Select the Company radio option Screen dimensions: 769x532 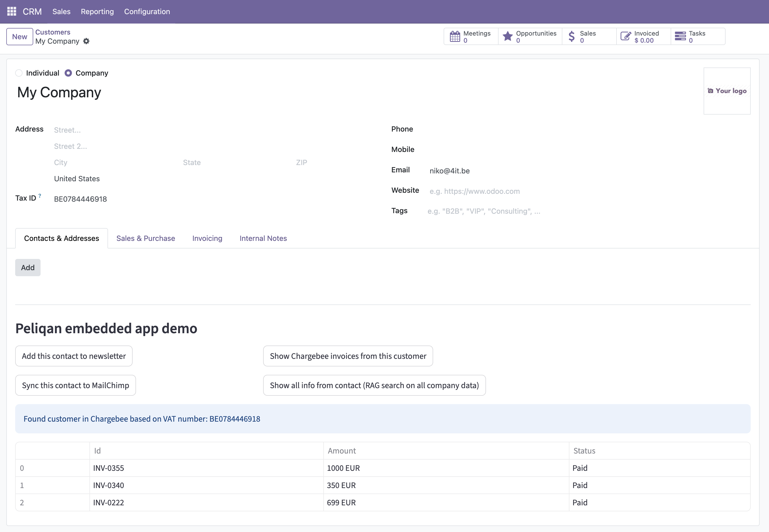(x=68, y=73)
